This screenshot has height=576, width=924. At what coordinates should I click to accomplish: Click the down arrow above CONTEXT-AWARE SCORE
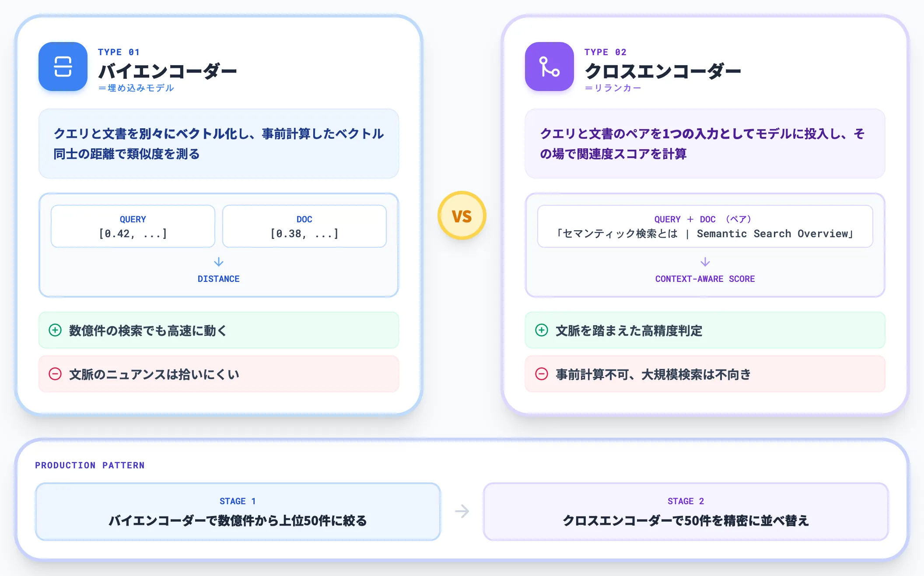coord(705,262)
